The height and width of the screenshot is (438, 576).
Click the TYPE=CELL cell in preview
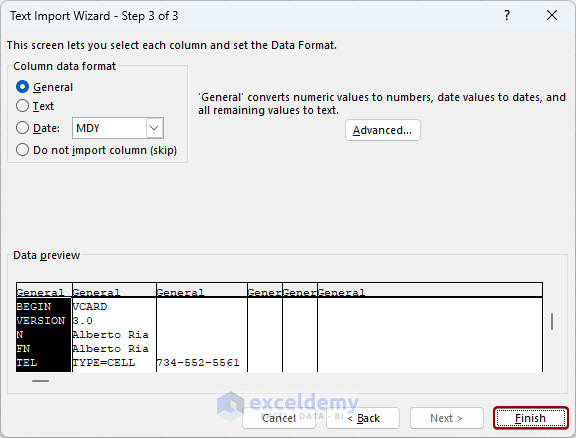(x=104, y=363)
